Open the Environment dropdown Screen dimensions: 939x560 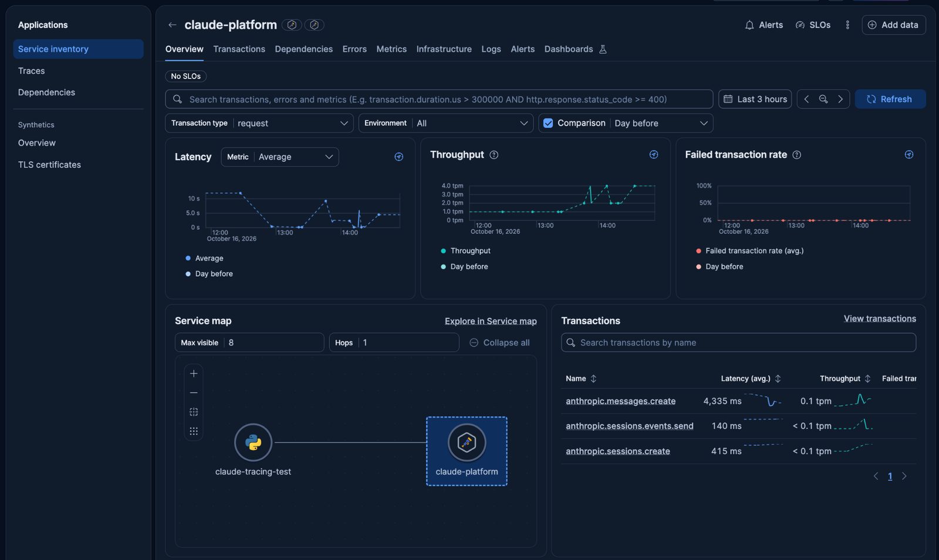click(x=446, y=123)
